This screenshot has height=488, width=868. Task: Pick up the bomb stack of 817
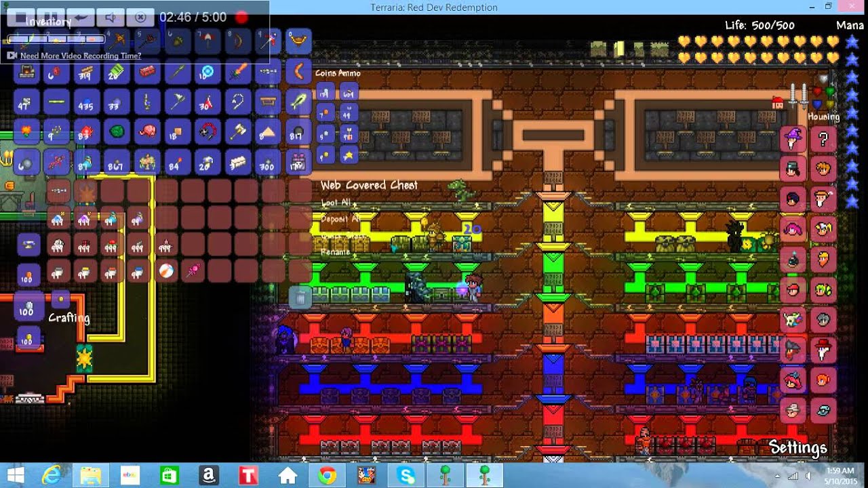pyautogui.click(x=298, y=131)
